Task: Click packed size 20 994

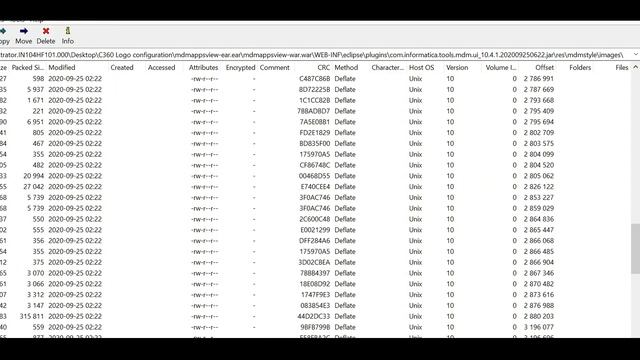Action: coord(33,176)
